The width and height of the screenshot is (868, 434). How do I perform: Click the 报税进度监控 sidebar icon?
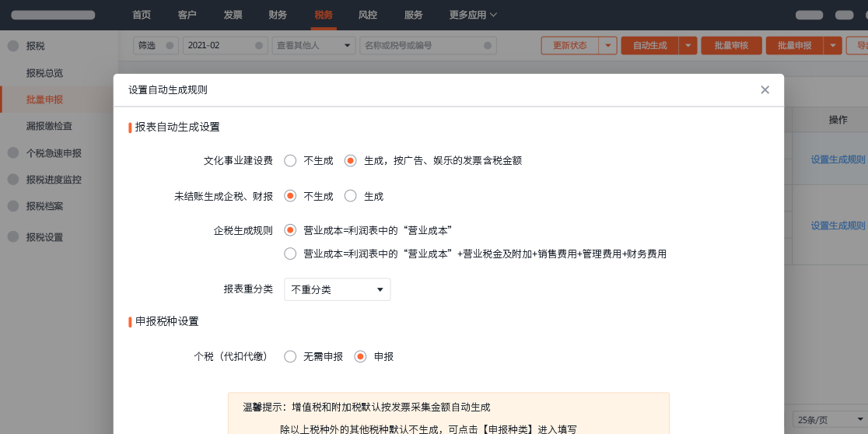click(13, 180)
